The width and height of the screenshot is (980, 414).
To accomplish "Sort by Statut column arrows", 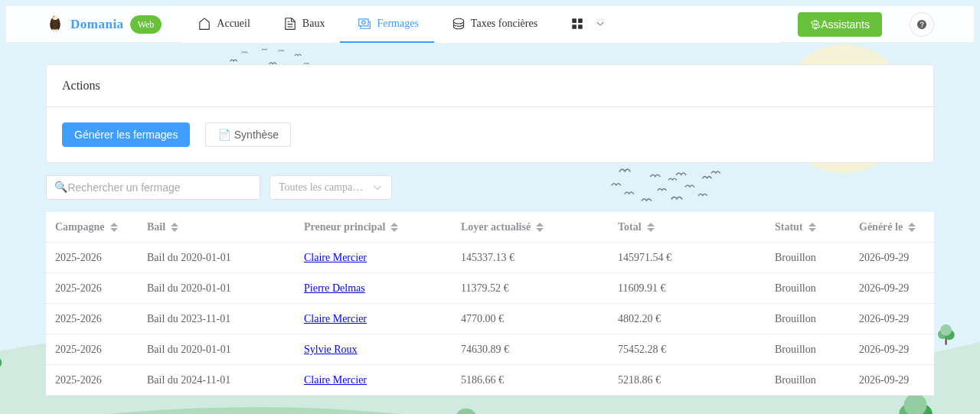I will [x=812, y=227].
